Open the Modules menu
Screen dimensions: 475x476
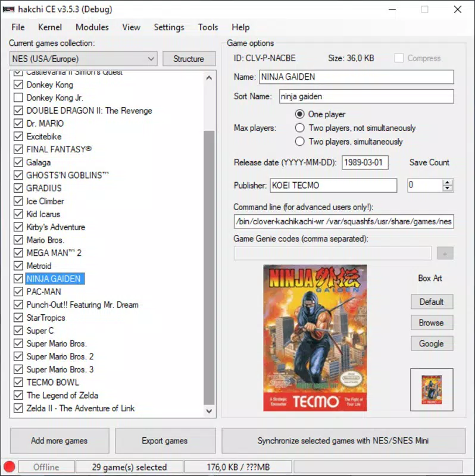(92, 27)
